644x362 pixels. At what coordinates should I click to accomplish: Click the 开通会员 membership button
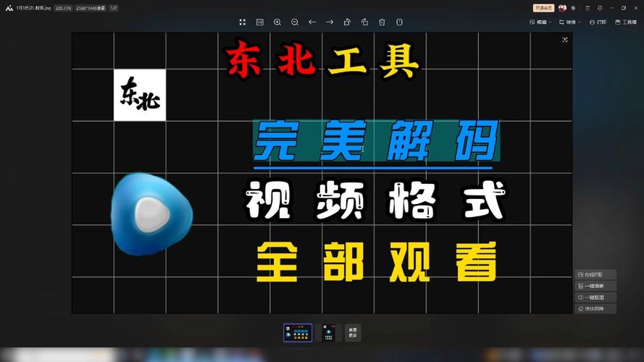click(x=543, y=8)
